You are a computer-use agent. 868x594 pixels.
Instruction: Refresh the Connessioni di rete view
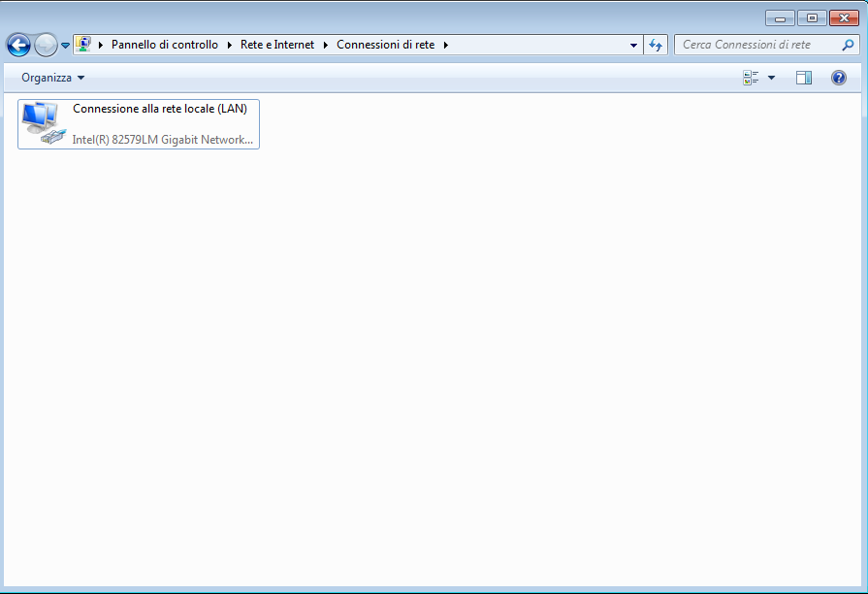click(x=656, y=45)
